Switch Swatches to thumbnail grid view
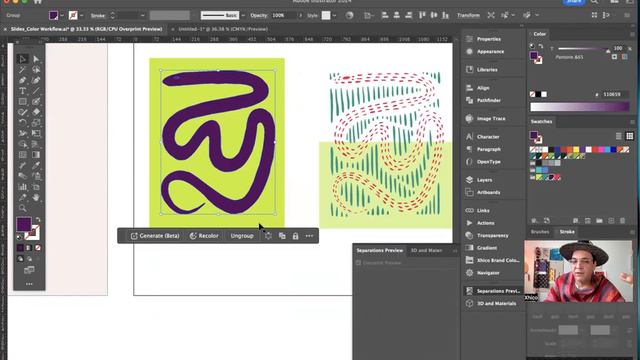640x360 pixels. coord(629,136)
